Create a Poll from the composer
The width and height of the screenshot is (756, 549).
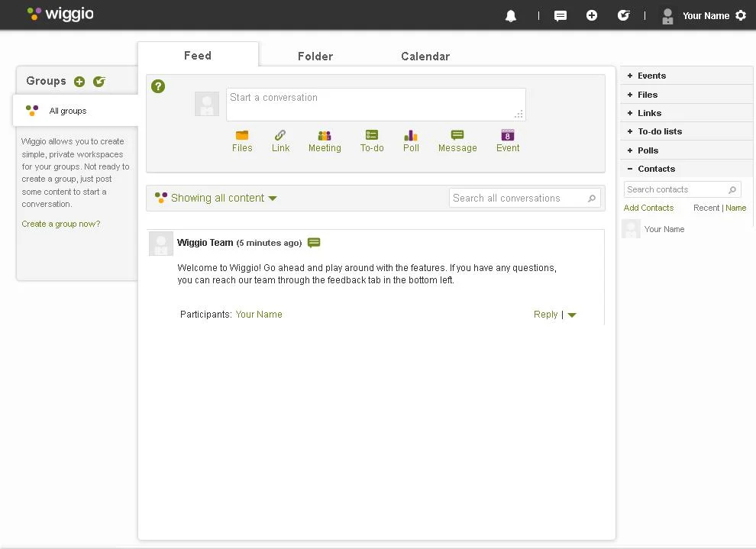pyautogui.click(x=411, y=141)
